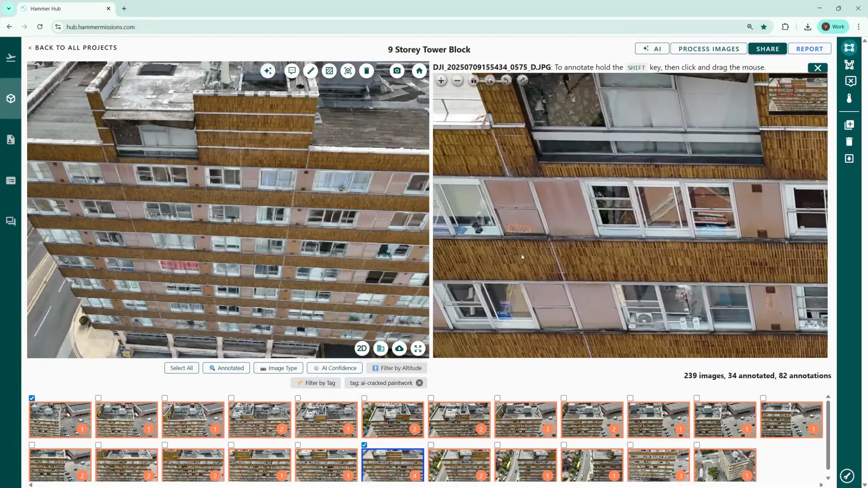Switch to 2D view mode

362,348
